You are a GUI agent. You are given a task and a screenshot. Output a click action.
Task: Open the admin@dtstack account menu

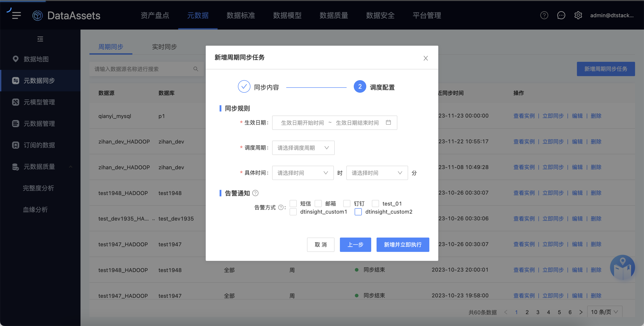coord(612,15)
